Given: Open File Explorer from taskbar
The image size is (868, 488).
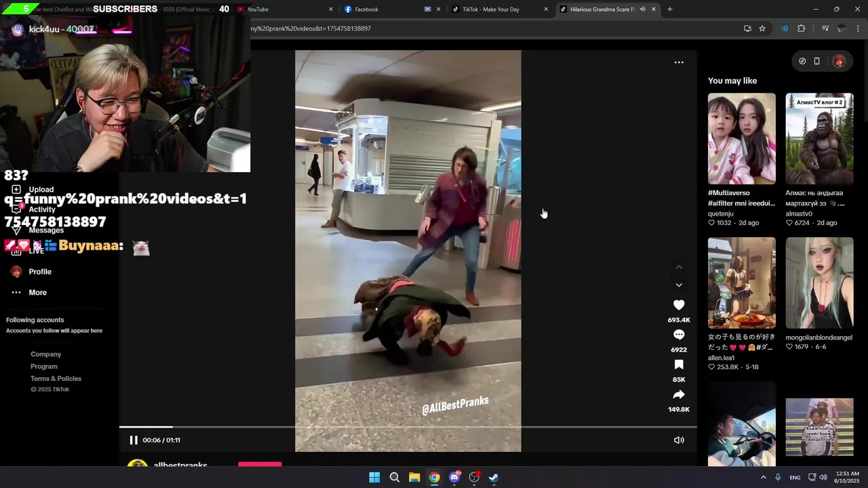Looking at the screenshot, I should [x=414, y=477].
